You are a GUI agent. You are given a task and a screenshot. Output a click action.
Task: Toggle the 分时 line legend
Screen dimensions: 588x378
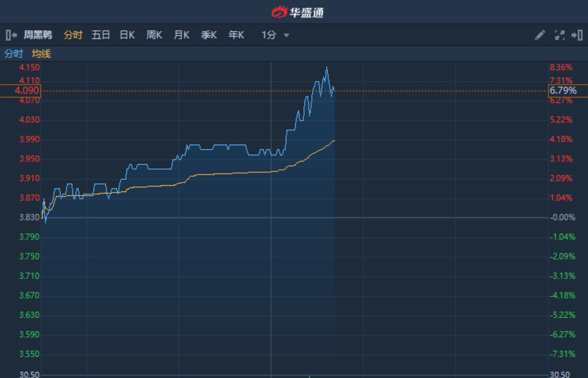(x=14, y=54)
